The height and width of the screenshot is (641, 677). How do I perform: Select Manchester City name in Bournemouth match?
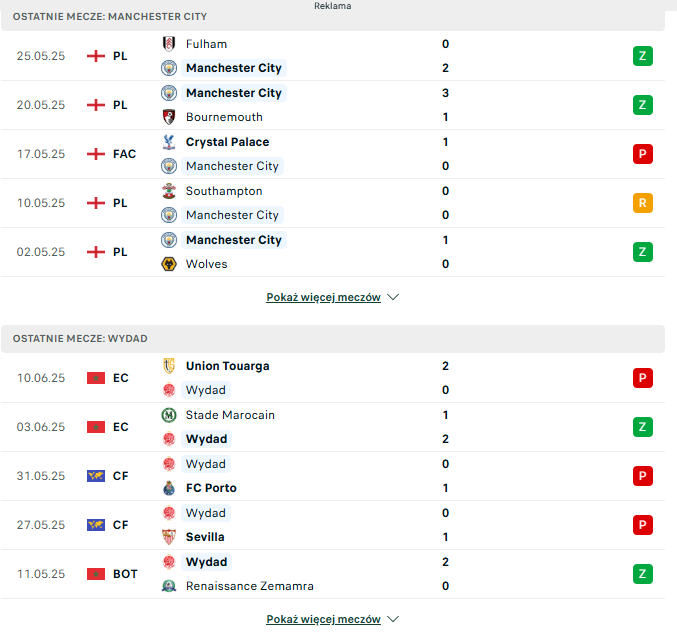click(x=234, y=93)
